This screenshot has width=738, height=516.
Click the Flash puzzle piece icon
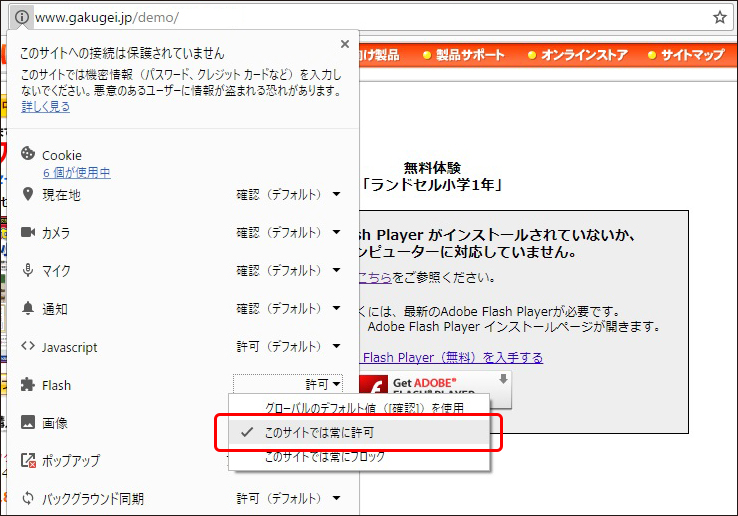(28, 384)
